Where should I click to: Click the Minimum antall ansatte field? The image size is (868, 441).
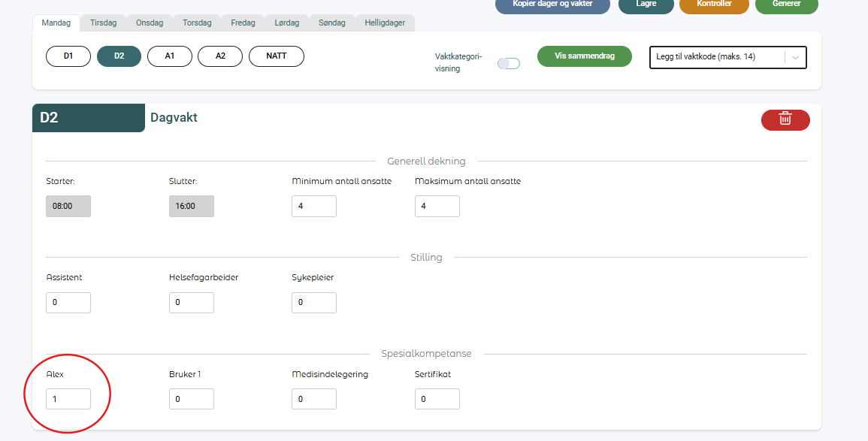tap(313, 206)
